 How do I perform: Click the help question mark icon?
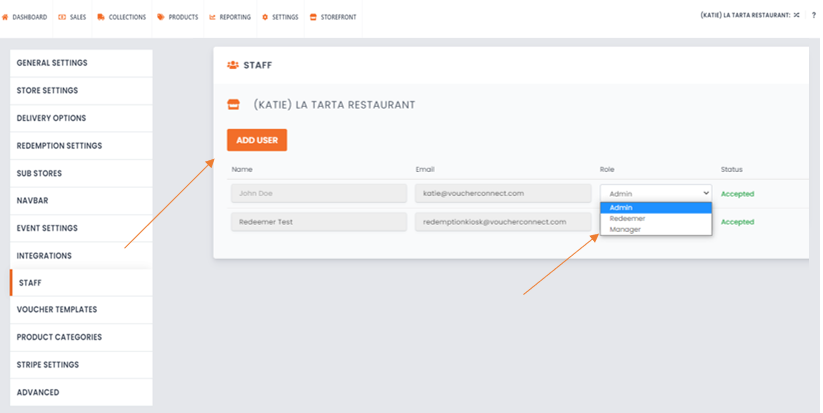point(813,15)
